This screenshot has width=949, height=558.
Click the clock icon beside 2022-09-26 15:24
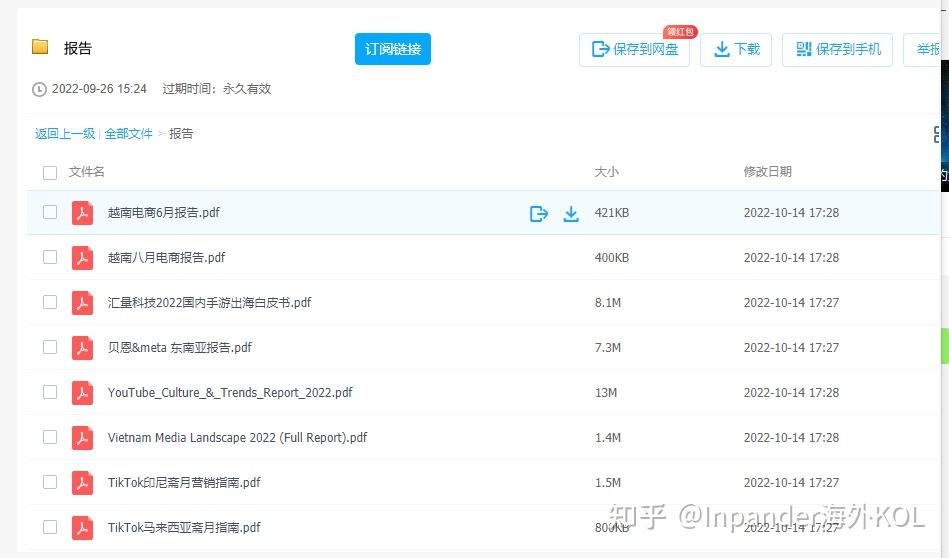coord(39,90)
